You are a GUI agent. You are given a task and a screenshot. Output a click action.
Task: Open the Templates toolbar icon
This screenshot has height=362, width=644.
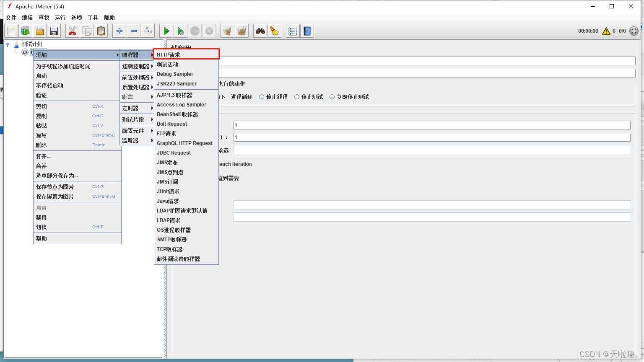click(x=26, y=31)
